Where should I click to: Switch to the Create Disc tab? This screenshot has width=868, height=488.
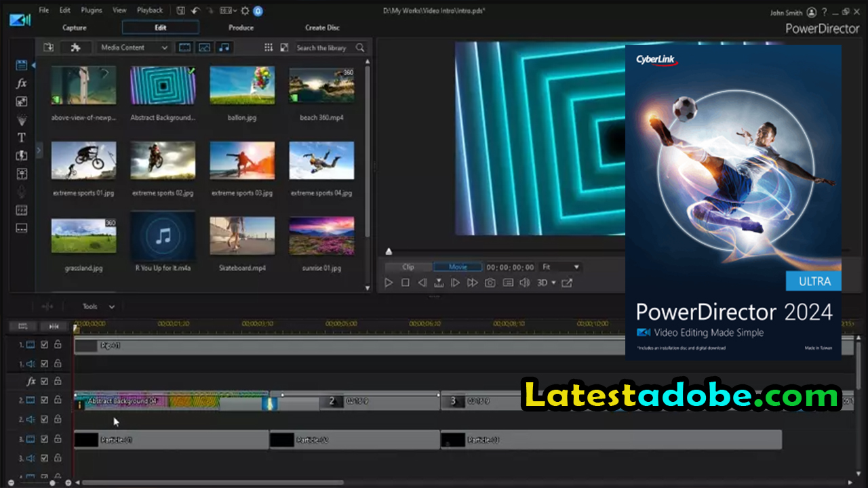pos(322,28)
